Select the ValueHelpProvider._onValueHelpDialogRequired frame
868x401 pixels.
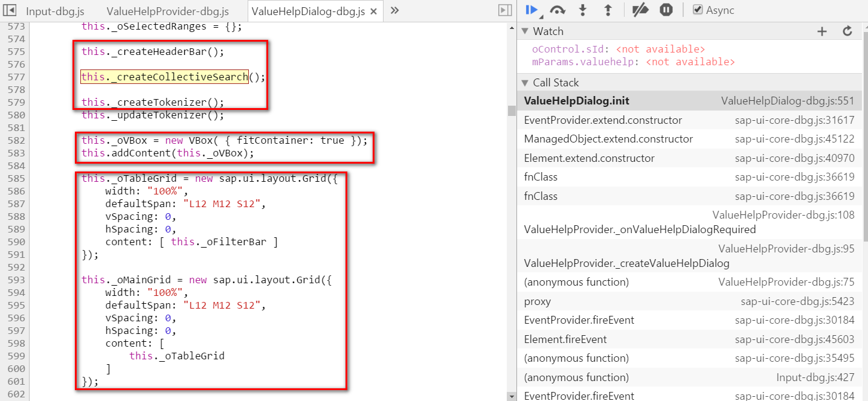click(689, 223)
